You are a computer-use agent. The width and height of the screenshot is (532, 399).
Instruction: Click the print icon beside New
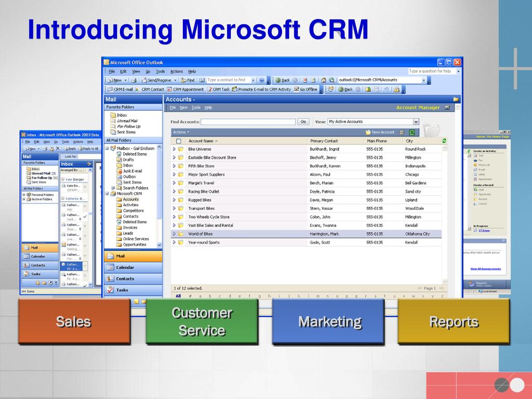(x=134, y=80)
